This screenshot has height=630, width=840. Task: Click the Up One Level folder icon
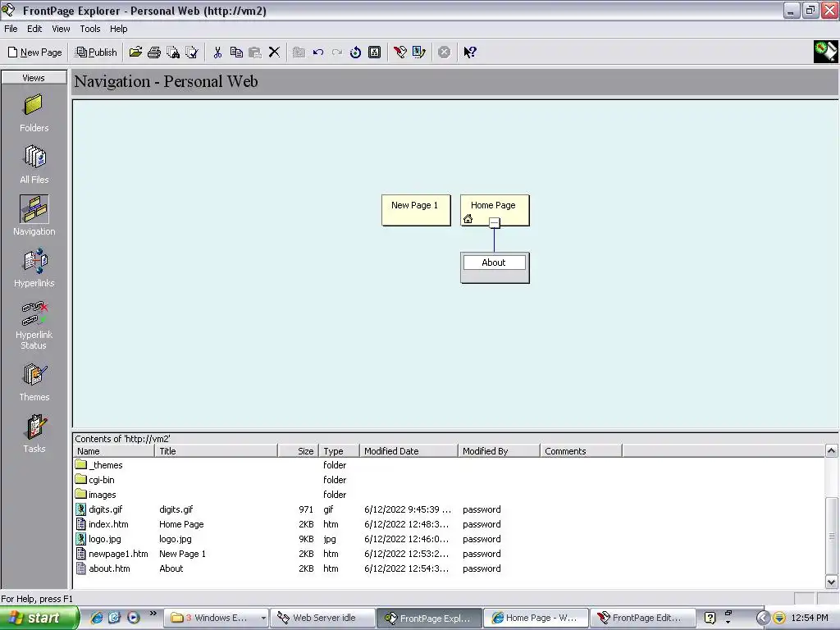[299, 52]
